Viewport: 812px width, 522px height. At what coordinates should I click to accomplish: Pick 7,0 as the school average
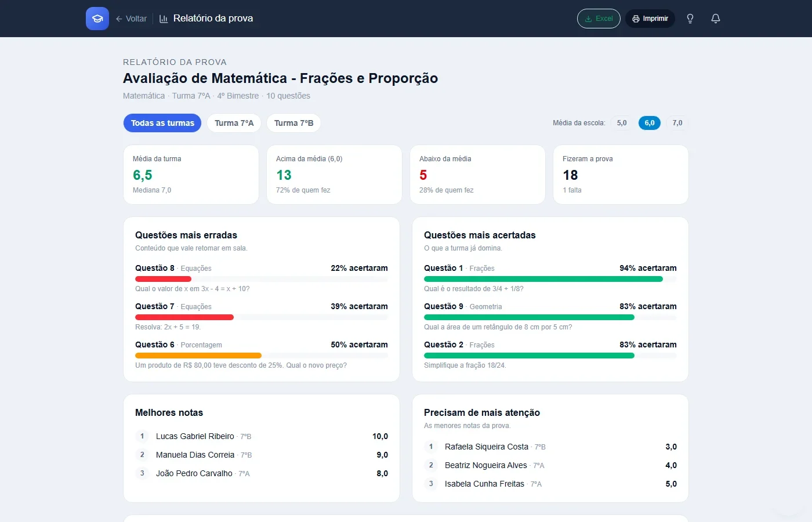pos(677,123)
